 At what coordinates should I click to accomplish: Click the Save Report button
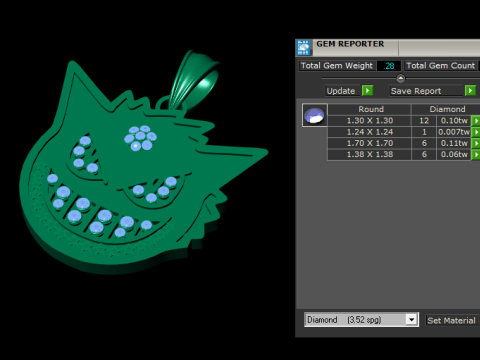coord(427,91)
